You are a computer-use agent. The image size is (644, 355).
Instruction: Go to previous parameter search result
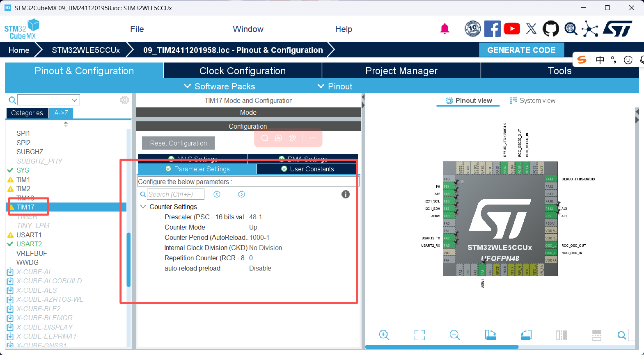[x=217, y=194]
